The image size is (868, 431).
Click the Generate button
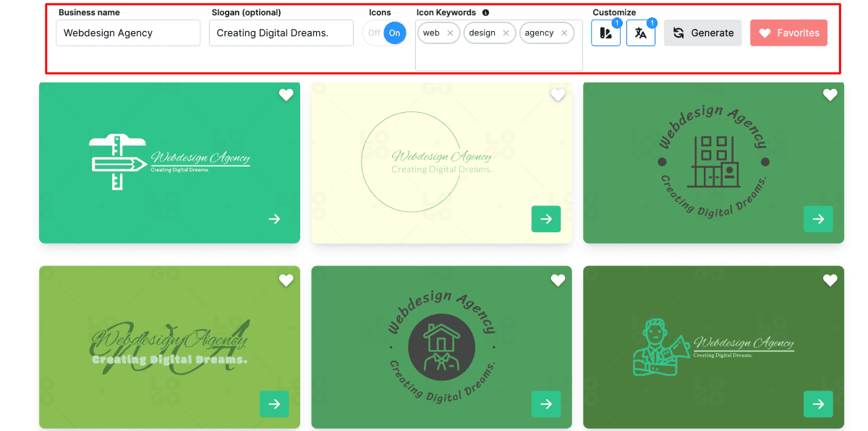click(x=702, y=33)
